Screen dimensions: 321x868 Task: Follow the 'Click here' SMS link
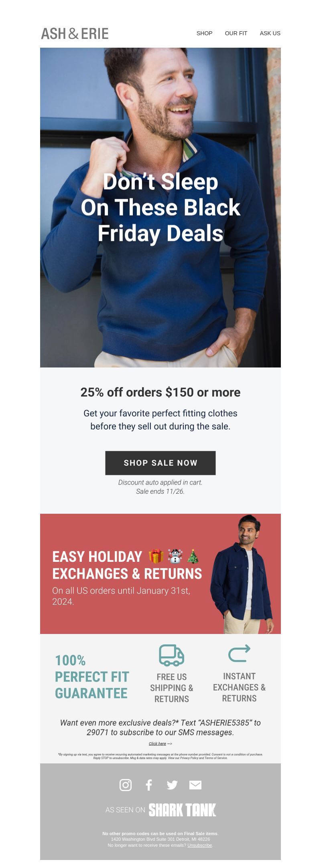[x=157, y=744]
